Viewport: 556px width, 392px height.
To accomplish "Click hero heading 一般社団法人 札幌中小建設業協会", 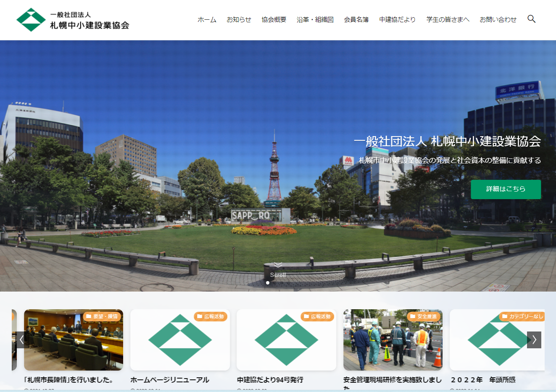I will tap(447, 141).
